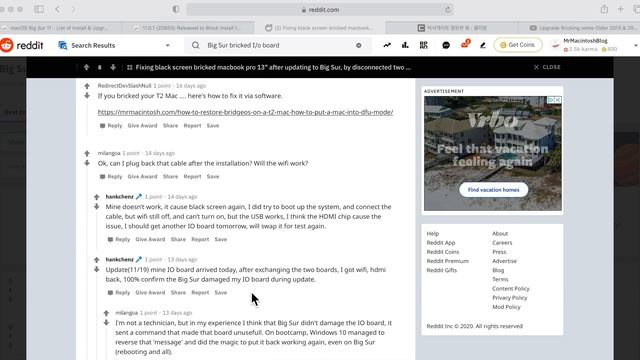This screenshot has height=360, width=640.
Task: Open RedirectDevSlashNull's user profile
Action: 124,86
